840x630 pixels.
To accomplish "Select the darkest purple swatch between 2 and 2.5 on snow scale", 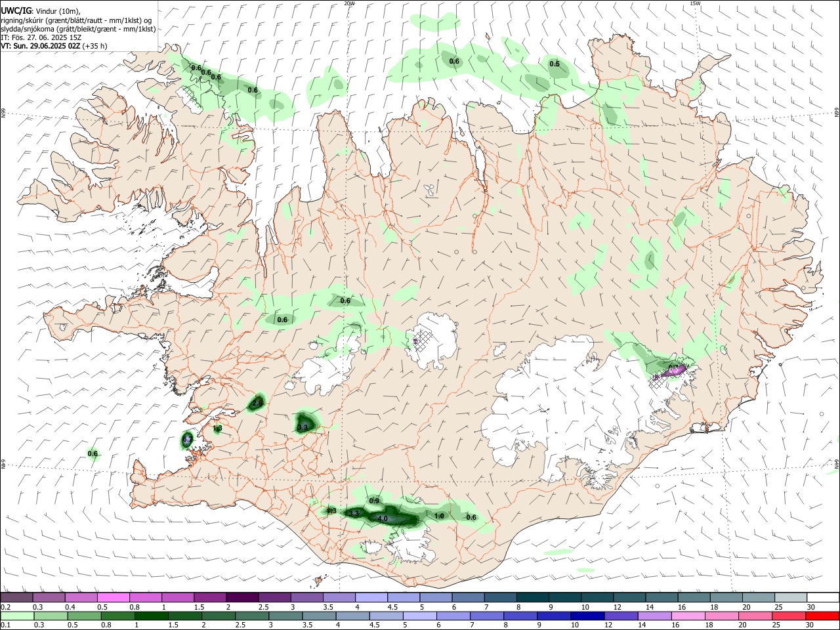I will pyautogui.click(x=242, y=597).
